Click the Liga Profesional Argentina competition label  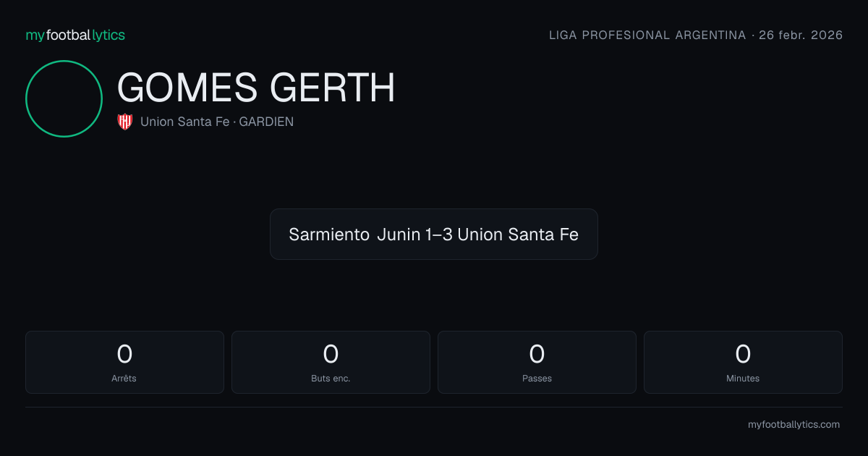click(x=647, y=35)
